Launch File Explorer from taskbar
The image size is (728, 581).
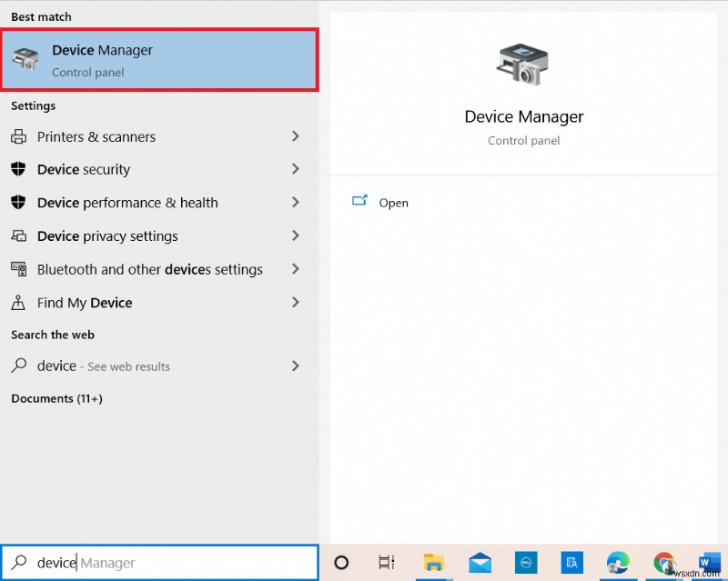(433, 563)
